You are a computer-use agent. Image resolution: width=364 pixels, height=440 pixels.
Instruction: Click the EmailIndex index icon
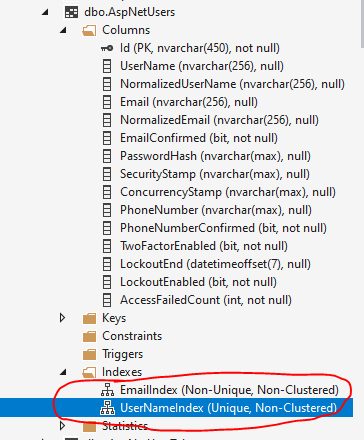(107, 390)
